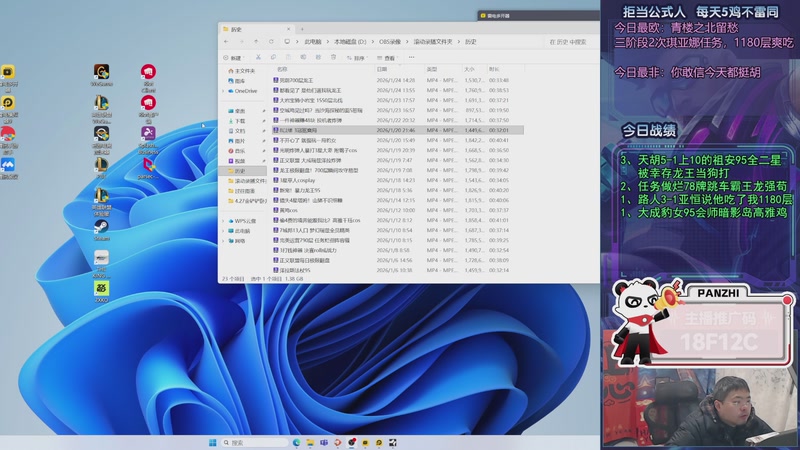This screenshot has height=450, width=800.
Task: Sort files by the 名称 column header
Action: click(283, 69)
